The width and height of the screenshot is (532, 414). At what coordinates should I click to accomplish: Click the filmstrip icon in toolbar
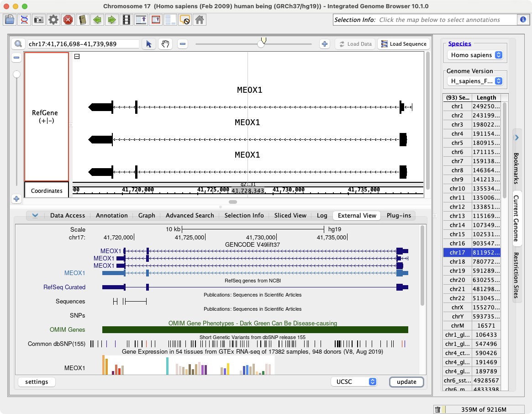pyautogui.click(x=126, y=20)
